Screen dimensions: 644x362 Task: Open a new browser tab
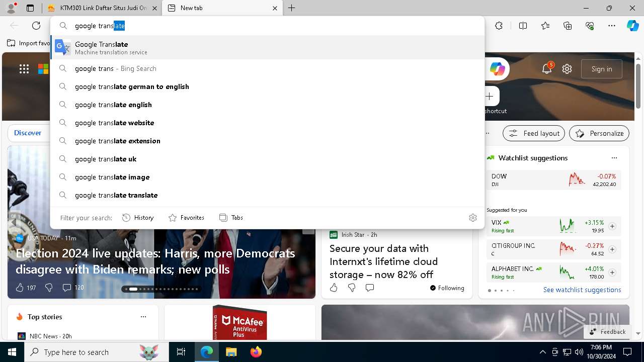point(292,8)
